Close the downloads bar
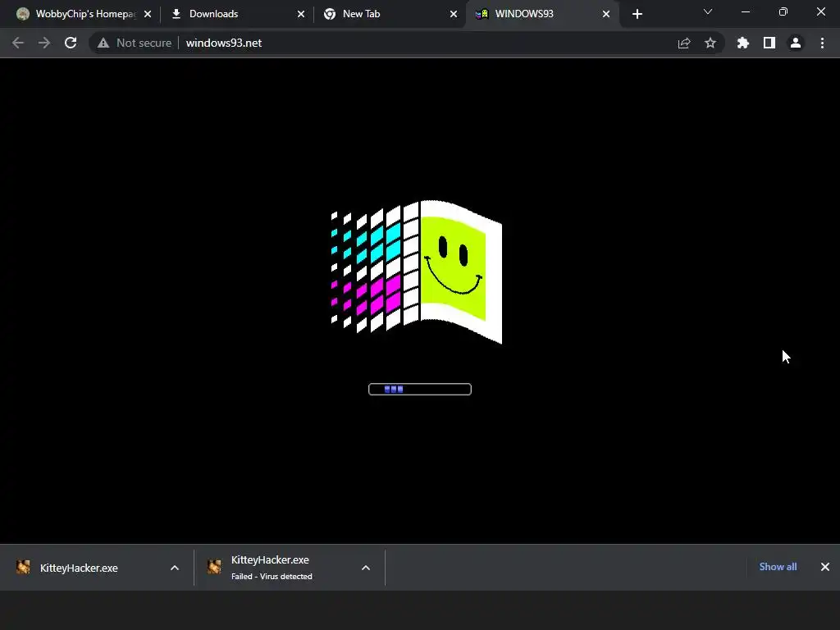840x630 pixels. coord(825,567)
